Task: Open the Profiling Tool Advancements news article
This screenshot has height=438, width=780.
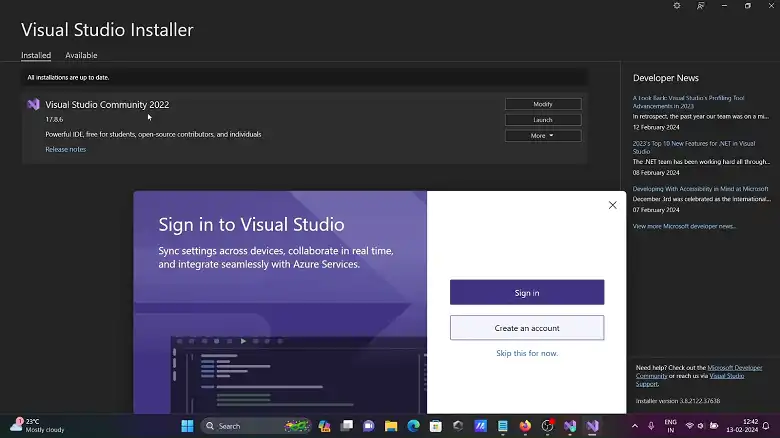Action: tap(688, 102)
